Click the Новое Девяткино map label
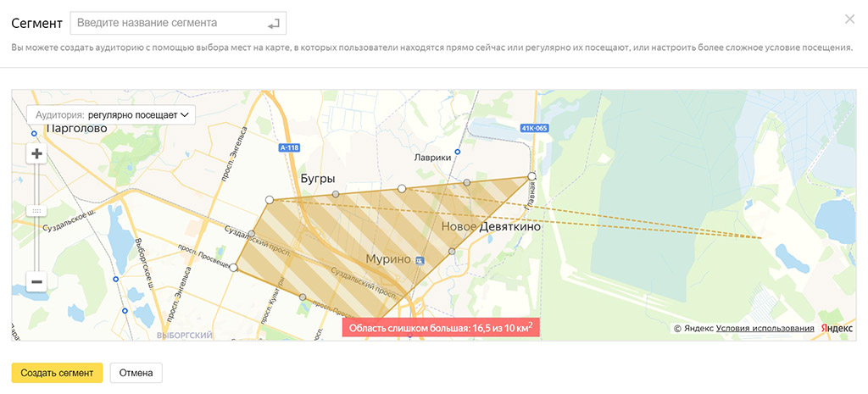Image resolution: width=868 pixels, height=394 pixels. (491, 227)
